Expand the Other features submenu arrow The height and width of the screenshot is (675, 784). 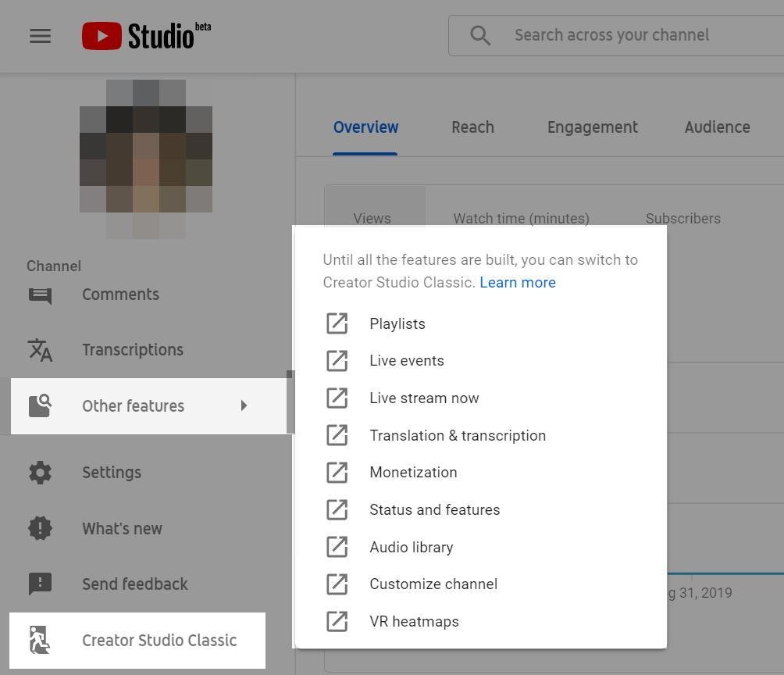(x=244, y=405)
